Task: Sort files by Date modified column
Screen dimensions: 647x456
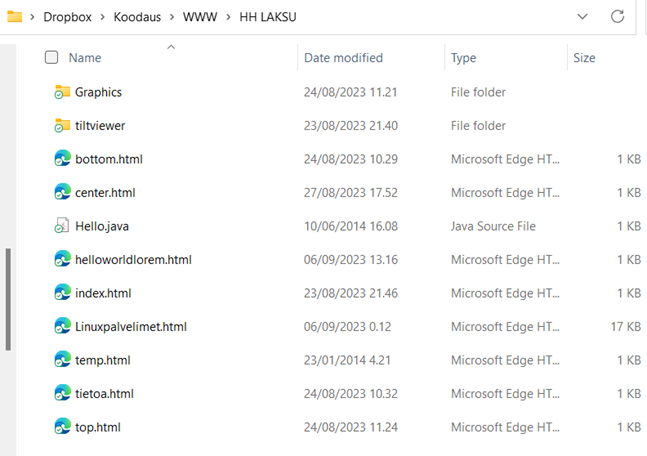Action: click(x=343, y=58)
